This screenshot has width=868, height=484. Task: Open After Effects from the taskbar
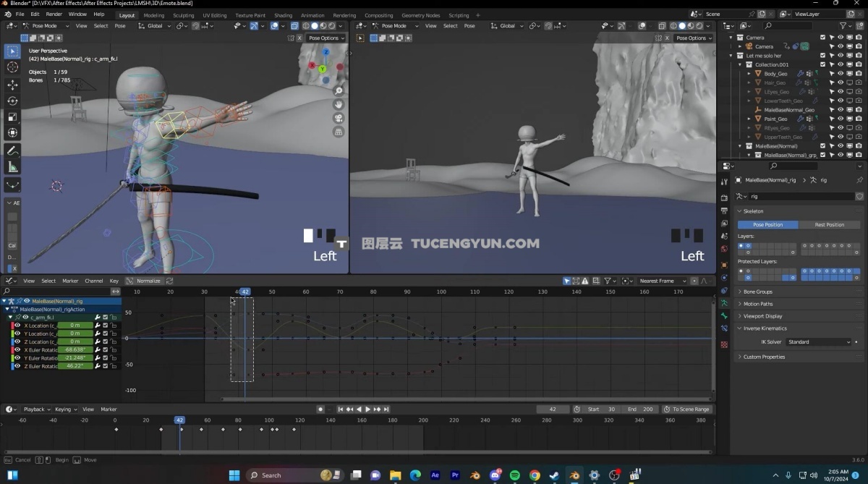[435, 475]
